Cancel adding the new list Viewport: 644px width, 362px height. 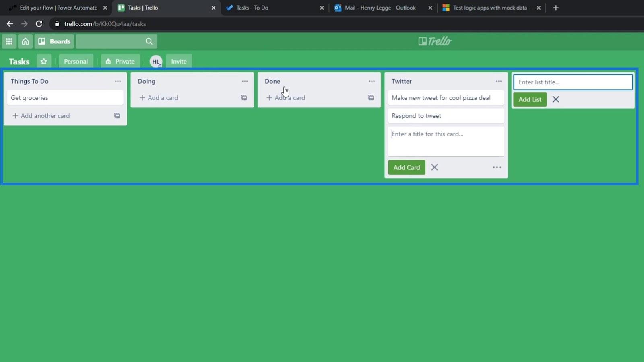tap(556, 99)
